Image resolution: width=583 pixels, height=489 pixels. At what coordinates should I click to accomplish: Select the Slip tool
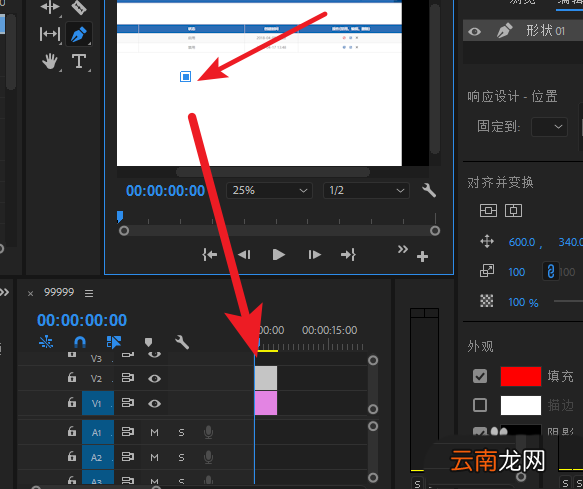(49, 34)
